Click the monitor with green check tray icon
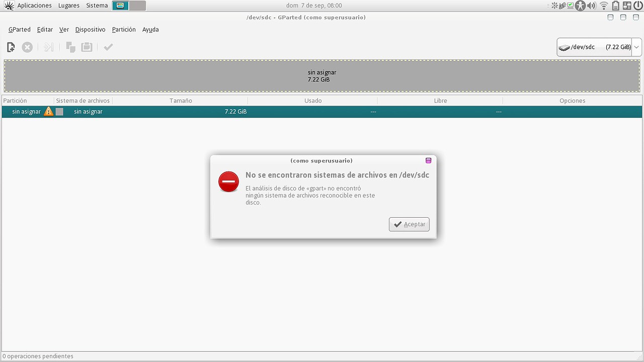644x362 pixels. click(571, 6)
